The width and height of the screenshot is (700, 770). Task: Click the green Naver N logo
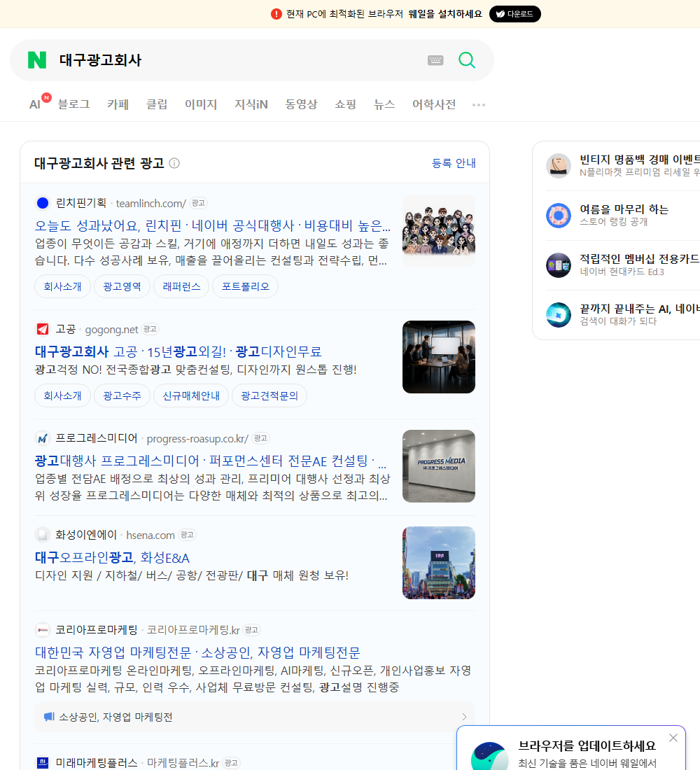click(37, 60)
